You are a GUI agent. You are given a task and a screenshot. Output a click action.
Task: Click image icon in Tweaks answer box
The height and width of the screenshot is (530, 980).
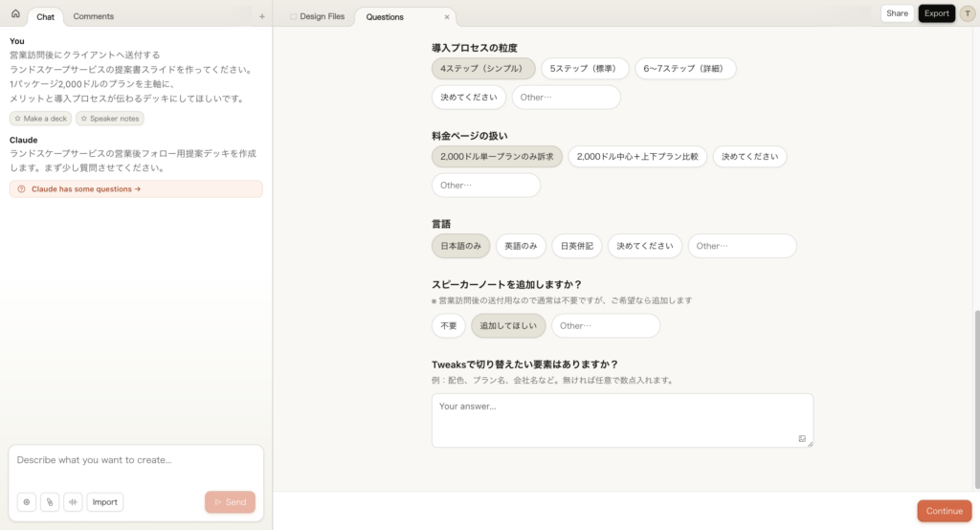click(802, 438)
